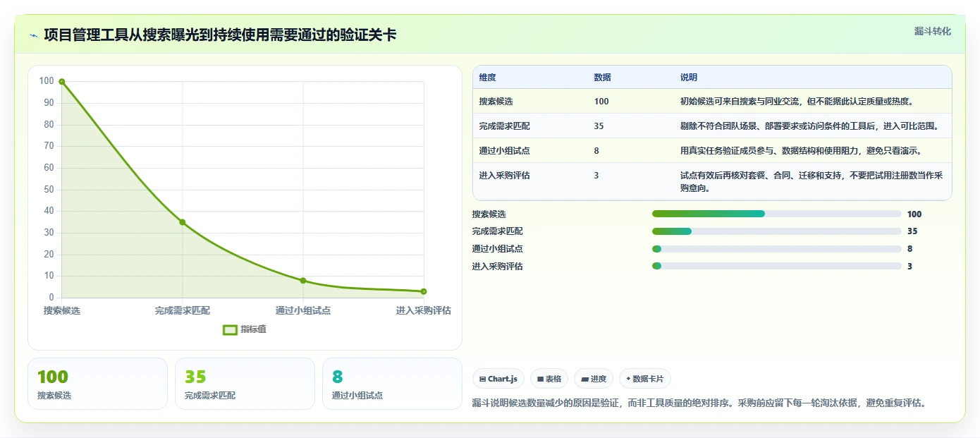
Task: Click the 数据 column header
Action: click(x=602, y=78)
